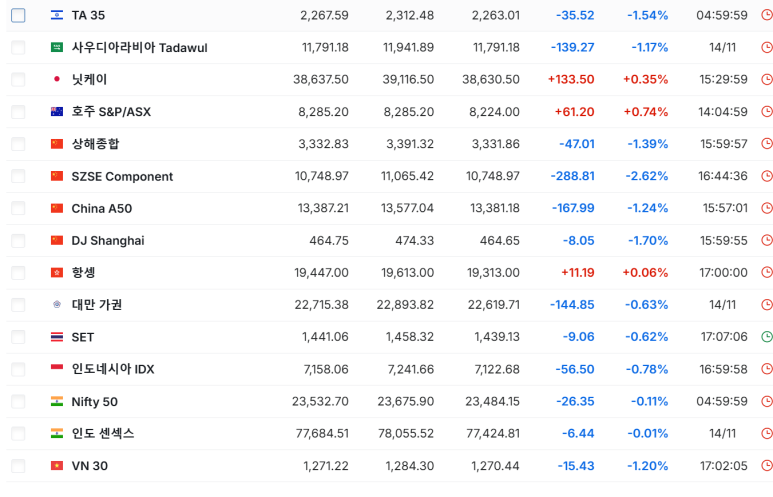This screenshot has width=773, height=497.
Task: Check the box for 대만 가권
Action: pyautogui.click(x=18, y=305)
